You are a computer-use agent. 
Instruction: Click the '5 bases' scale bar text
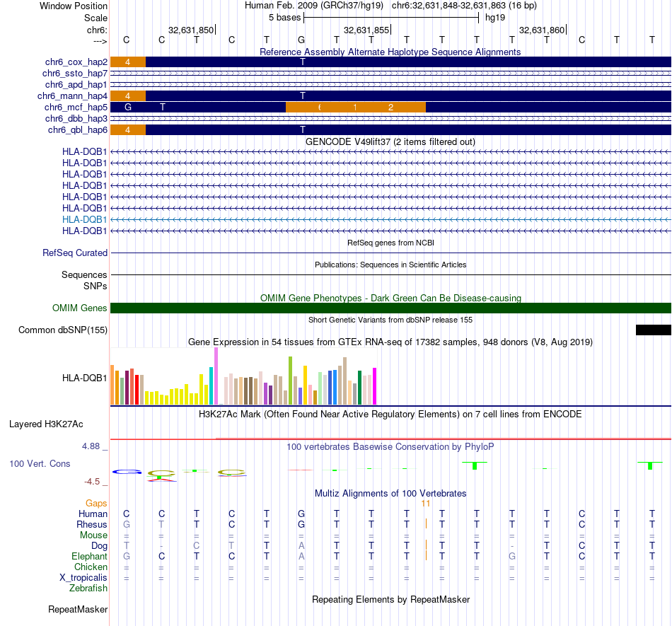[x=284, y=18]
